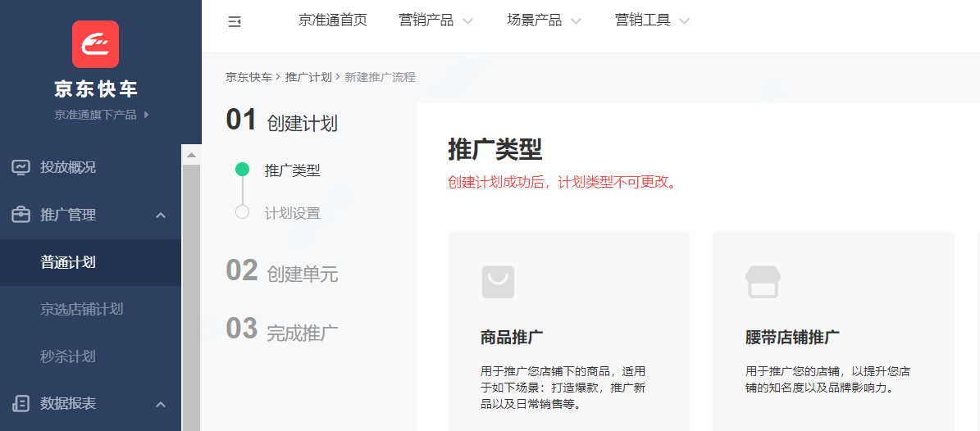Click the description under 腰带店铺推广
The height and width of the screenshot is (431, 980).
click(828, 379)
